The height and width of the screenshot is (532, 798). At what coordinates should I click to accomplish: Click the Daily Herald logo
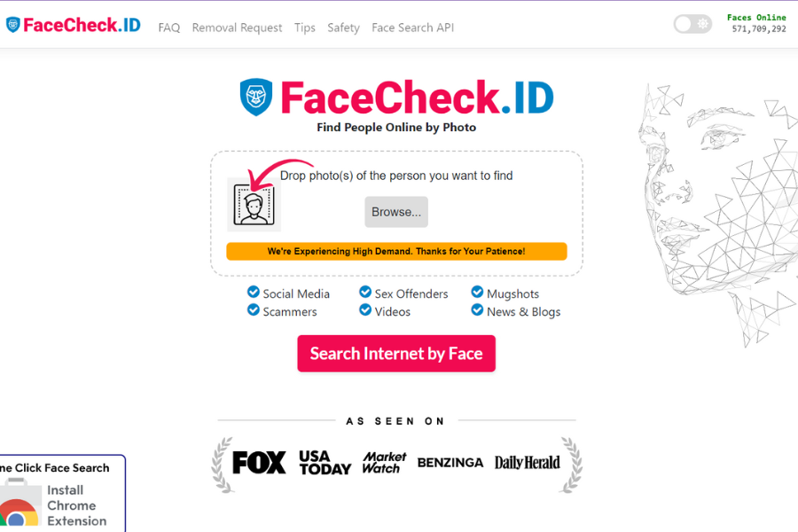coord(528,462)
